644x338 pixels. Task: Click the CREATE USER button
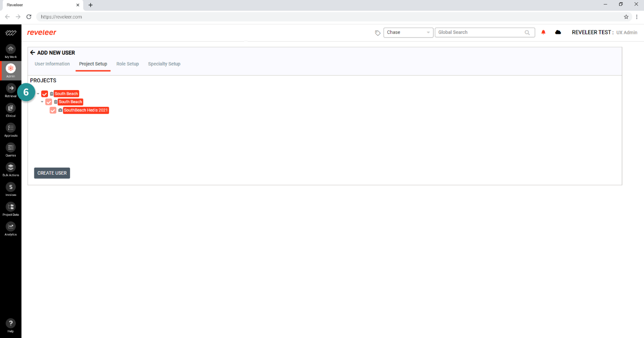click(52, 173)
